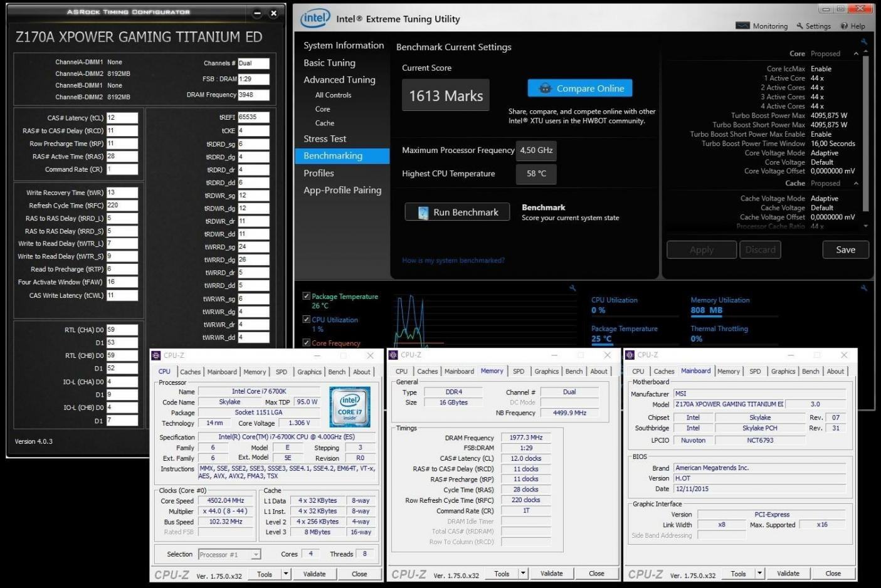Click the Command Rate (CR) field
The image size is (881, 588).
pos(122,169)
